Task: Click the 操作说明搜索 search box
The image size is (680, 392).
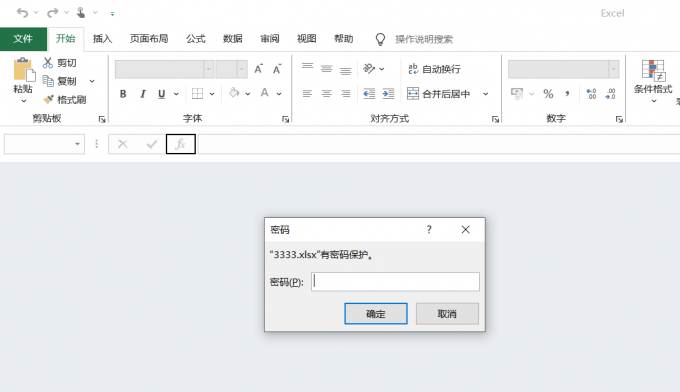Action: tap(424, 39)
